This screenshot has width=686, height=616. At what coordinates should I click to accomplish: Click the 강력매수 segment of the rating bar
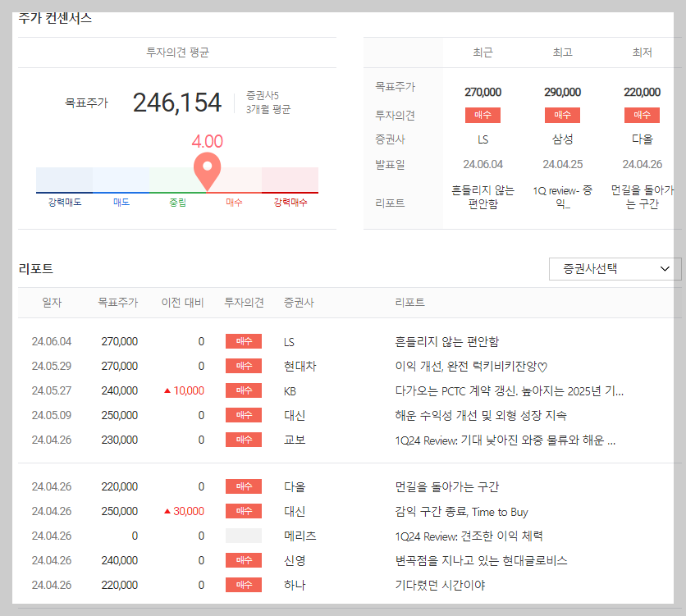[290, 180]
